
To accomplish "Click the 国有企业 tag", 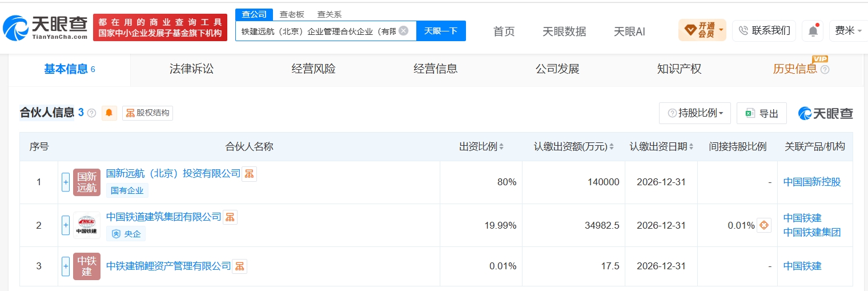I will [x=127, y=190].
